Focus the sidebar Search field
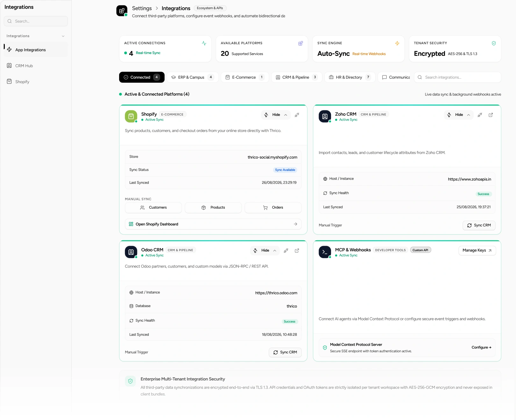516x420 pixels. [36, 21]
